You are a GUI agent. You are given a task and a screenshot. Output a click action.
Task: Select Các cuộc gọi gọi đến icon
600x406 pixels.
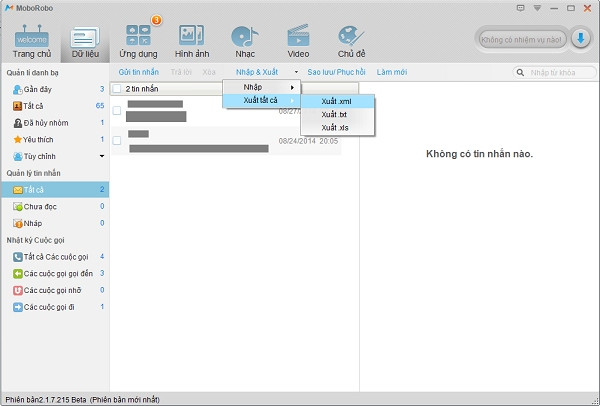click(18, 274)
